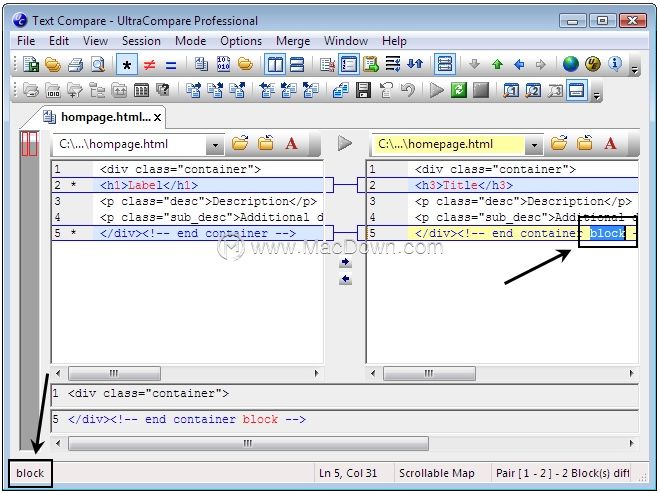Toggle Show all lines asterisk button
The height and width of the screenshot is (493, 660).
click(x=127, y=64)
